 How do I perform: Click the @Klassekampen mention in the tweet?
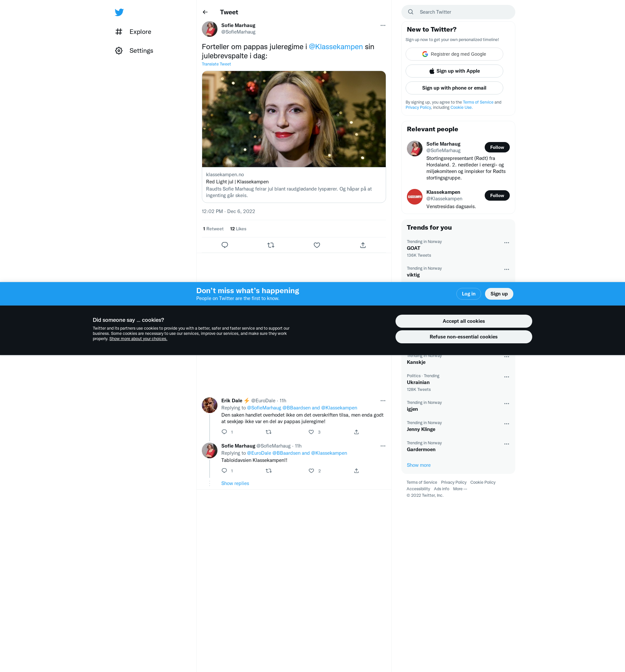[x=336, y=47]
